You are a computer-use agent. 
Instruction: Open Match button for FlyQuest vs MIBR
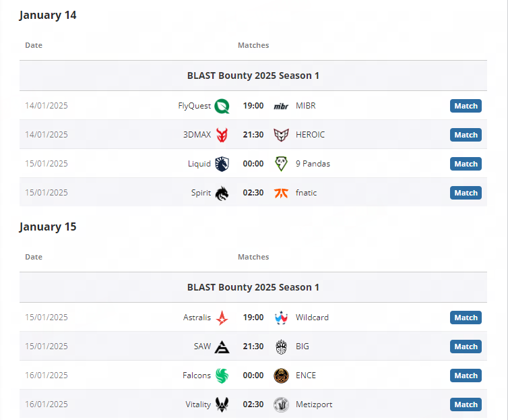tap(466, 106)
